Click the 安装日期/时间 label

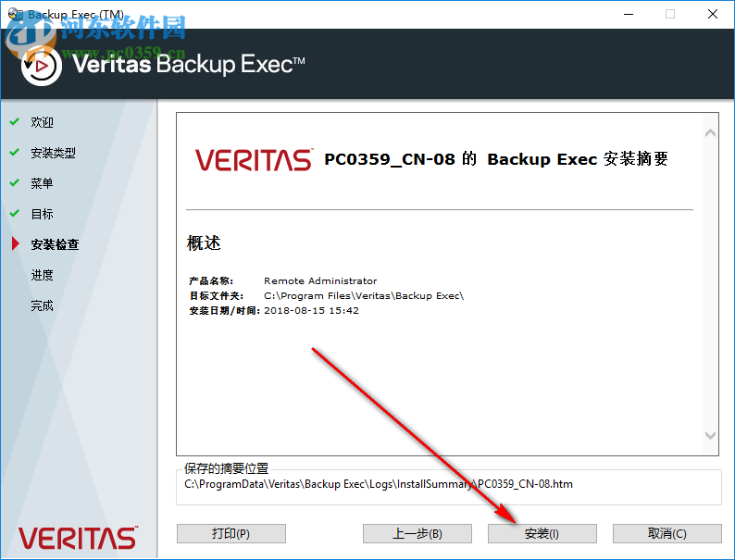(x=225, y=310)
